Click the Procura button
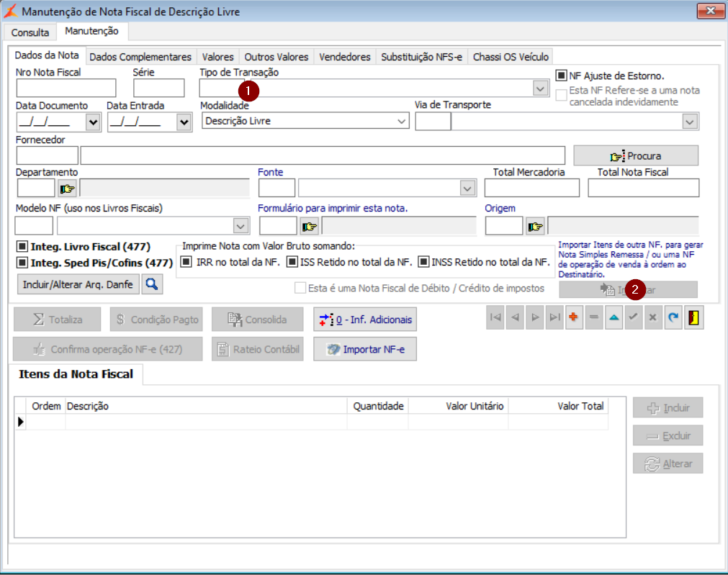This screenshot has width=728, height=575. 635,155
